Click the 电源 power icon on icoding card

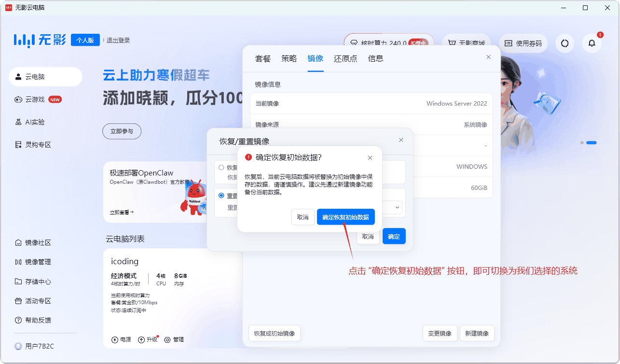click(x=114, y=340)
